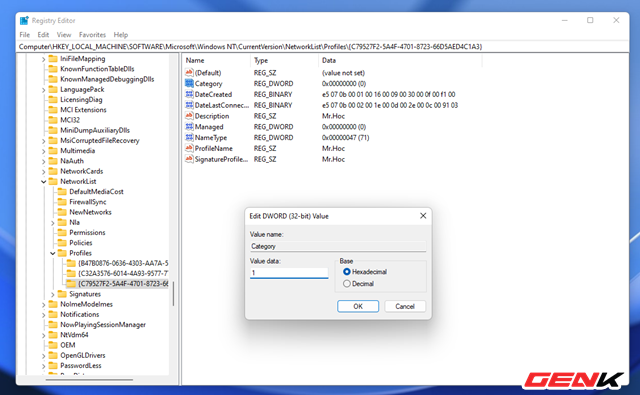Click the Policies folder icon
640x395 pixels.
point(62,243)
